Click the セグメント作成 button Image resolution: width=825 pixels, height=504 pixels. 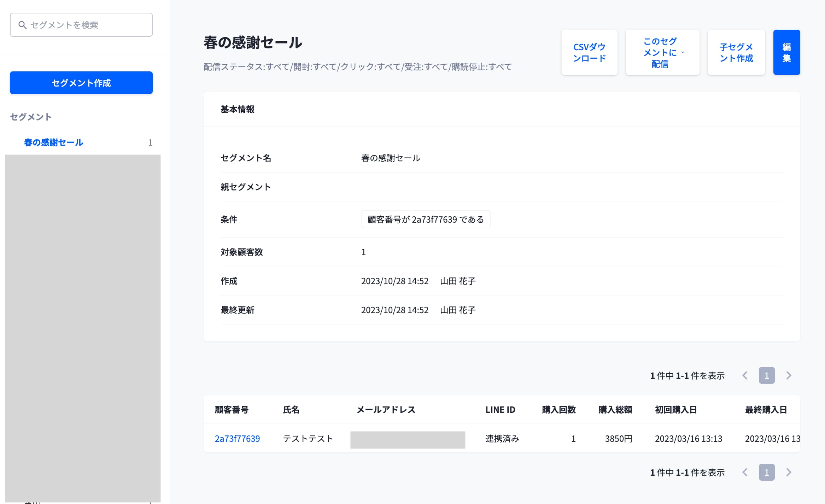point(81,83)
